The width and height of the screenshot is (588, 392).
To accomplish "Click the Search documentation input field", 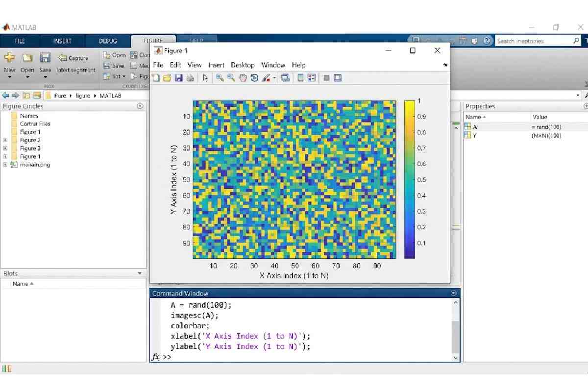I will (533, 41).
